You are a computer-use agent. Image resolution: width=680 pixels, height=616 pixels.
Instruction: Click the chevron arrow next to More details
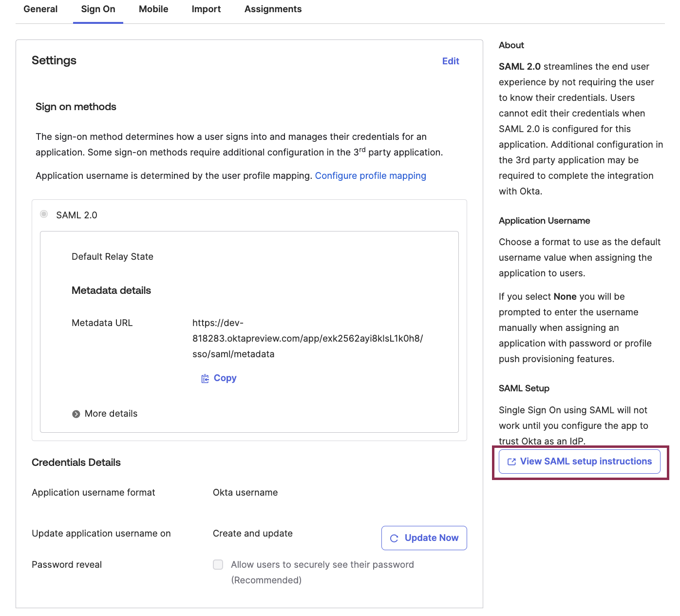click(76, 413)
